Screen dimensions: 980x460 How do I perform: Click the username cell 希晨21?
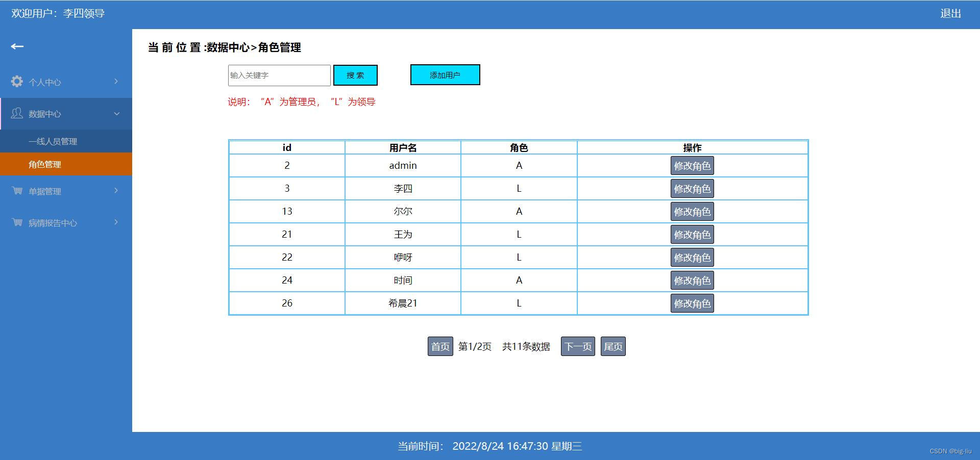403,303
